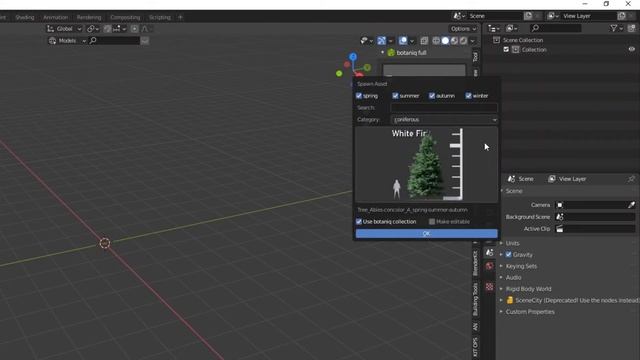This screenshot has height=360, width=640.
Task: Switch to the Rendering workspace tab
Action: click(x=89, y=18)
